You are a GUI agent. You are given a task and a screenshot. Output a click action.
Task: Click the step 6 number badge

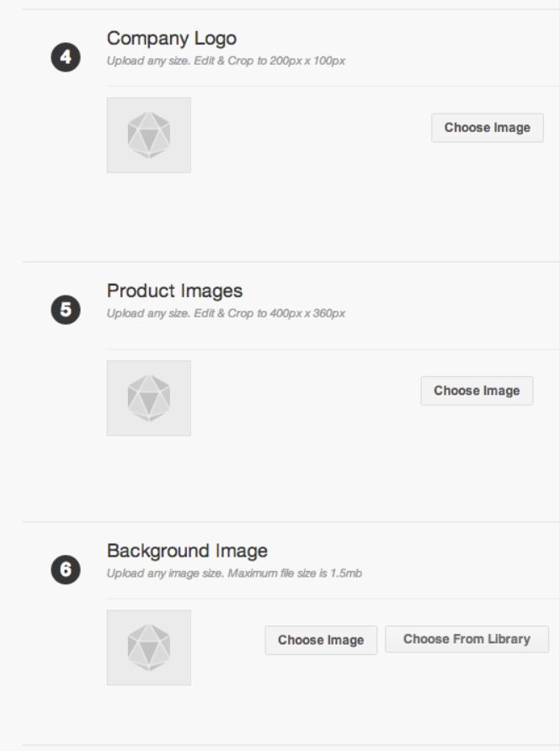coord(66,569)
